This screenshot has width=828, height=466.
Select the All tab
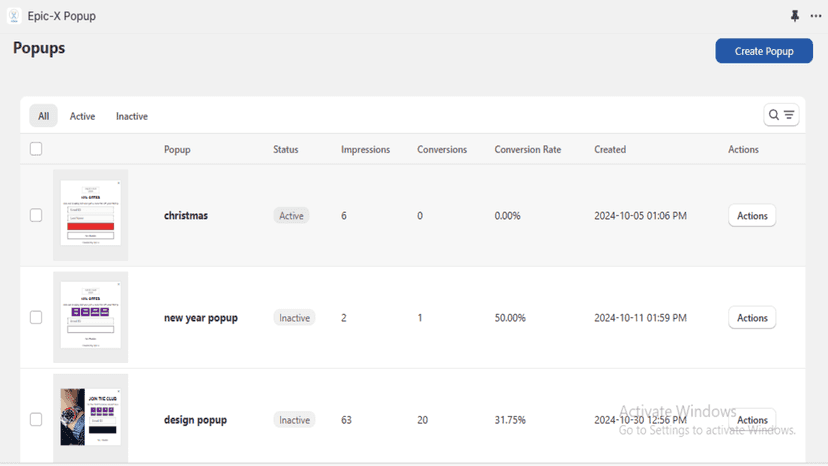[43, 116]
